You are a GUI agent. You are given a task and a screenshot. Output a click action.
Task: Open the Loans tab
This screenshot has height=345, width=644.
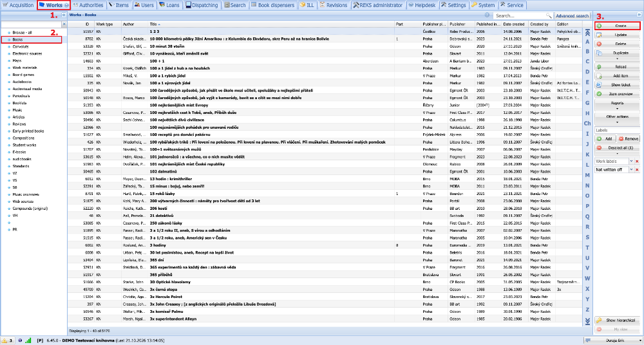(170, 5)
